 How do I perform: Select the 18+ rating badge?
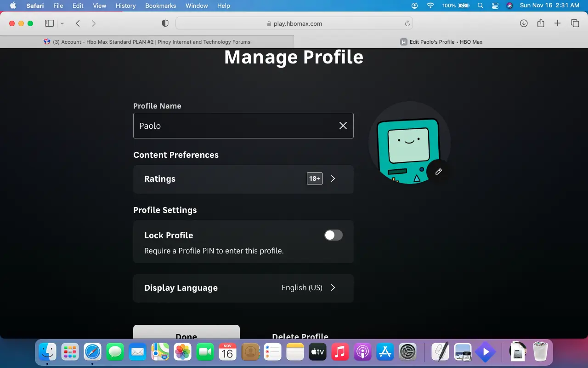(x=315, y=178)
